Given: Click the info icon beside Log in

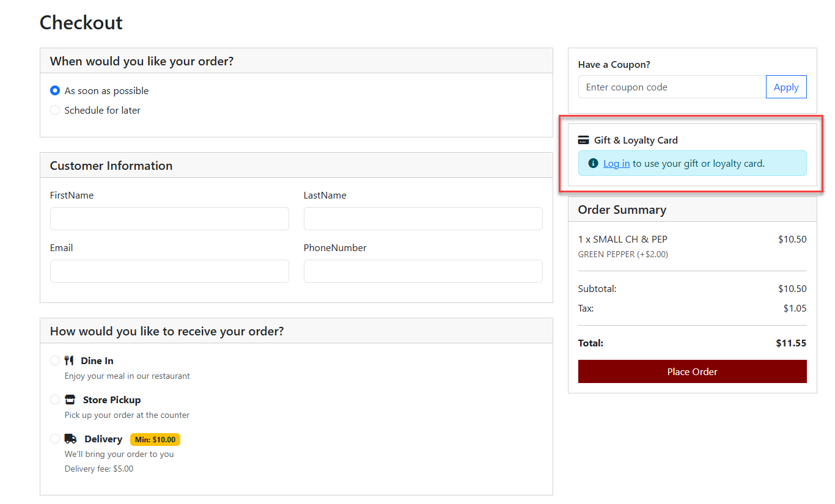Looking at the screenshot, I should tap(593, 163).
